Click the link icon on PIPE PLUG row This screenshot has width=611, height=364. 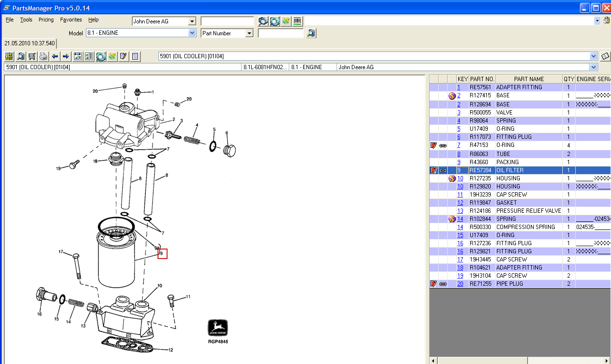(443, 284)
